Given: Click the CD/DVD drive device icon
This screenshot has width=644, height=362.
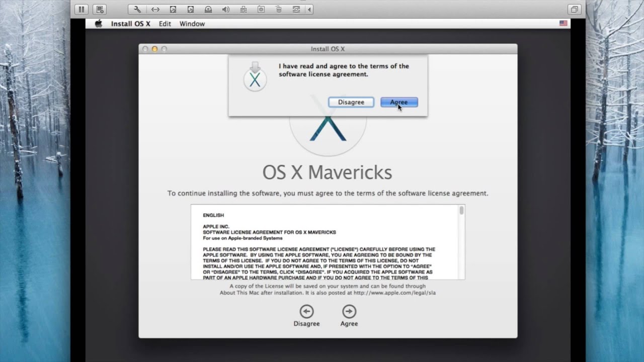Looking at the screenshot, I should click(x=208, y=10).
